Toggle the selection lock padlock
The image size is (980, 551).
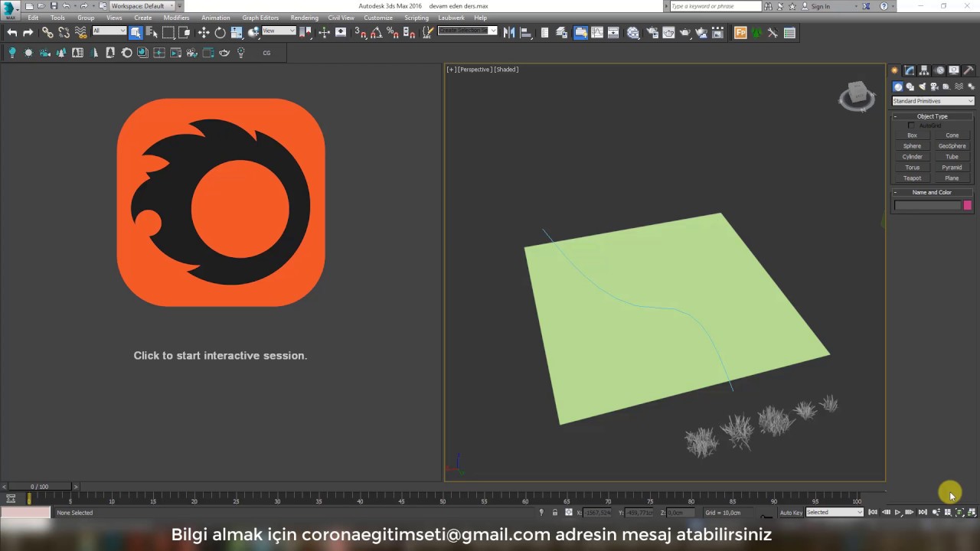(x=555, y=513)
